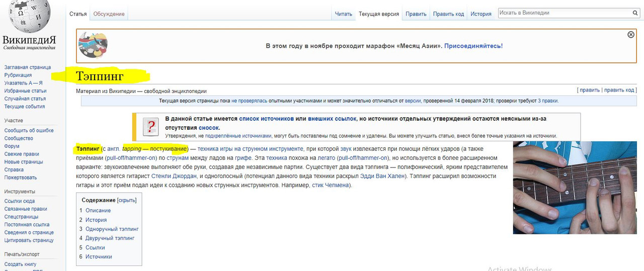Open Текущие события sidebar link
644x271 pixels.
(25, 107)
